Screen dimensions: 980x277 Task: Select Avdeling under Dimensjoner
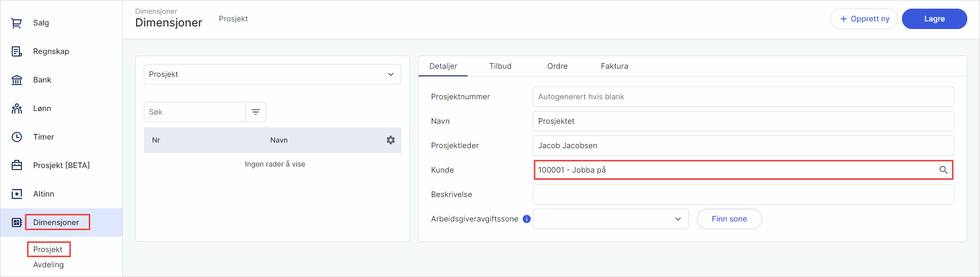48,265
